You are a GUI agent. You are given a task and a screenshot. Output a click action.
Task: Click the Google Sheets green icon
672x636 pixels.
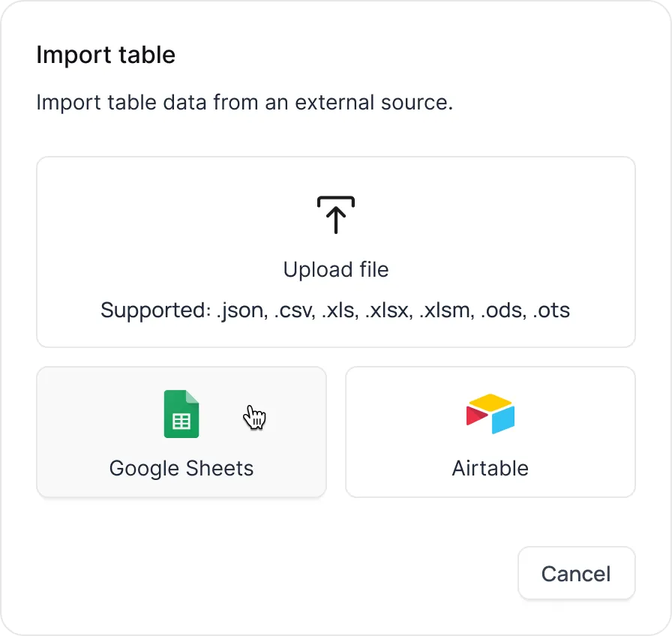tap(181, 414)
